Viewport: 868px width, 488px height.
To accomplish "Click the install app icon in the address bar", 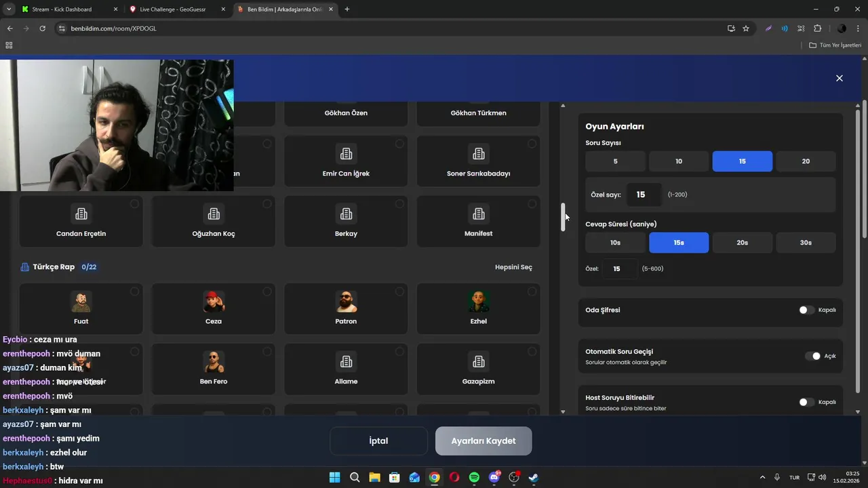I will pos(731,28).
